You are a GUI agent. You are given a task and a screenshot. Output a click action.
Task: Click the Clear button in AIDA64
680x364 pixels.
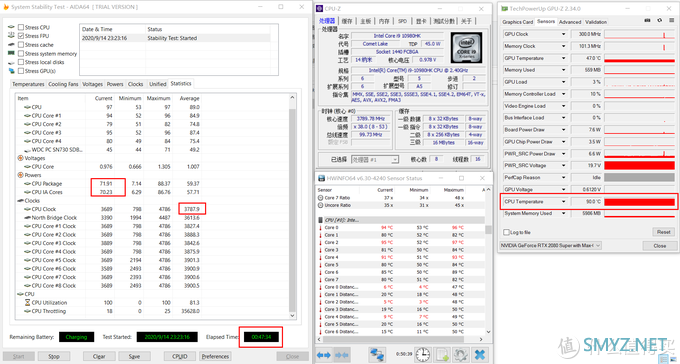99,356
